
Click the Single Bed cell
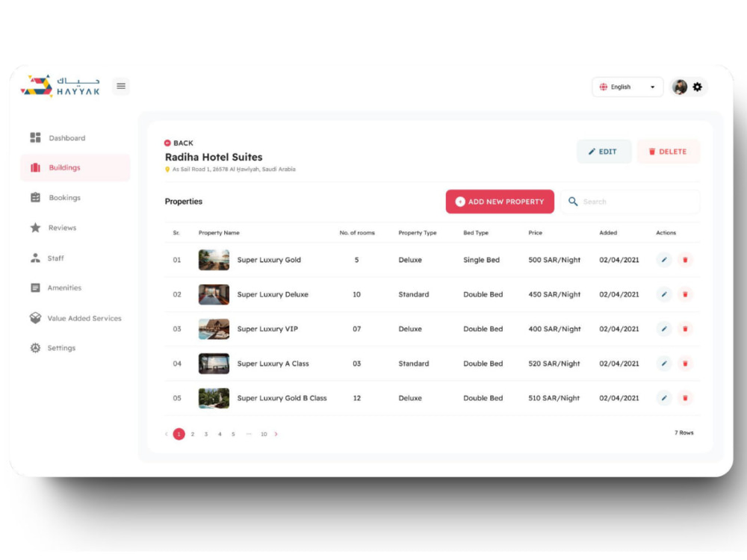tap(481, 260)
